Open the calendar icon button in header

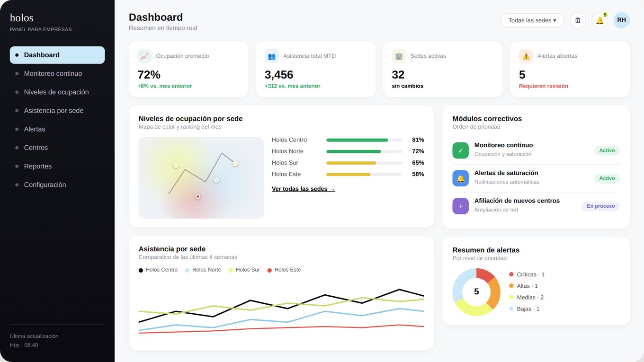pyautogui.click(x=578, y=20)
